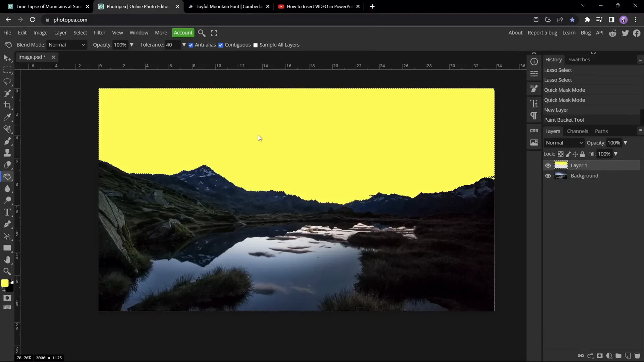The image size is (644, 362).
Task: Expand layer Fill arrow
Action: [615, 154]
